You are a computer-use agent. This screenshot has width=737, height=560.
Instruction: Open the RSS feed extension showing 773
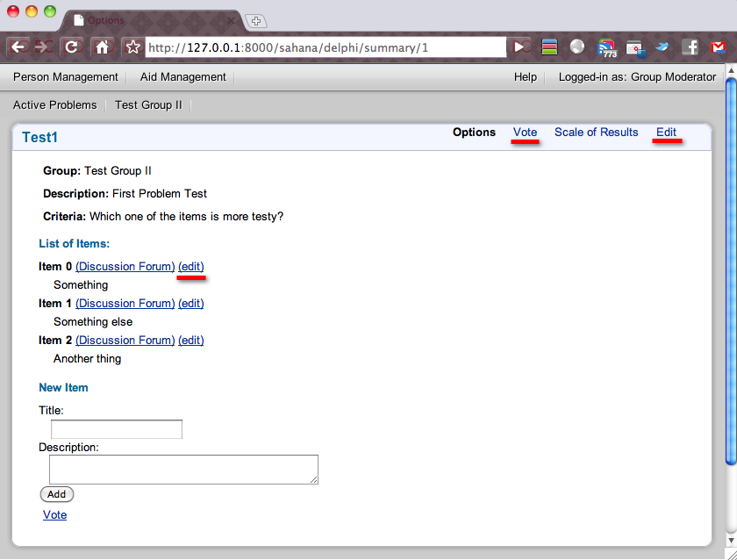[x=606, y=47]
